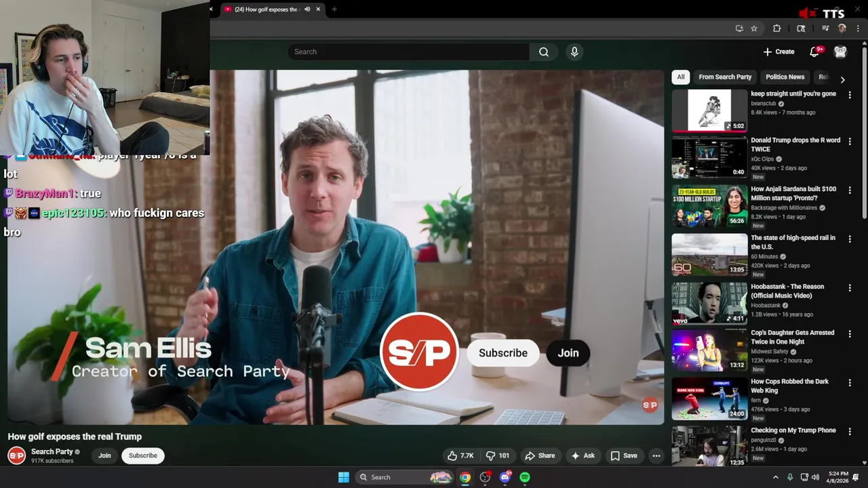
Task: Open a new browser tab
Action: [x=334, y=9]
